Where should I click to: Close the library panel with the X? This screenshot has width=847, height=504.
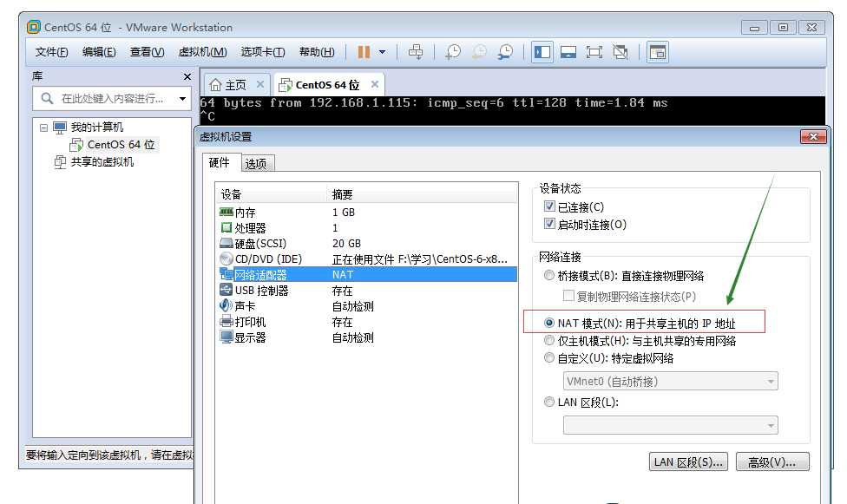pos(187,76)
